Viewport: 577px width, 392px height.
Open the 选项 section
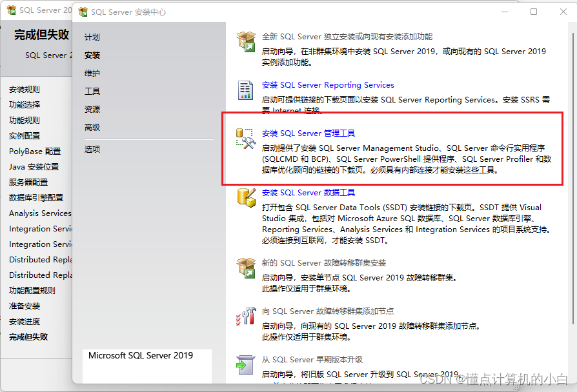[92, 150]
